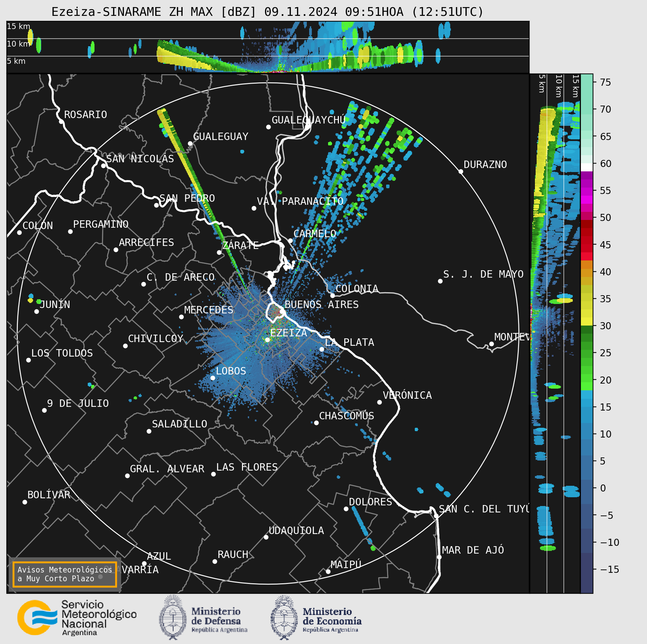Click the MAIPÚ city label
647x644 pixels.
pos(346,564)
